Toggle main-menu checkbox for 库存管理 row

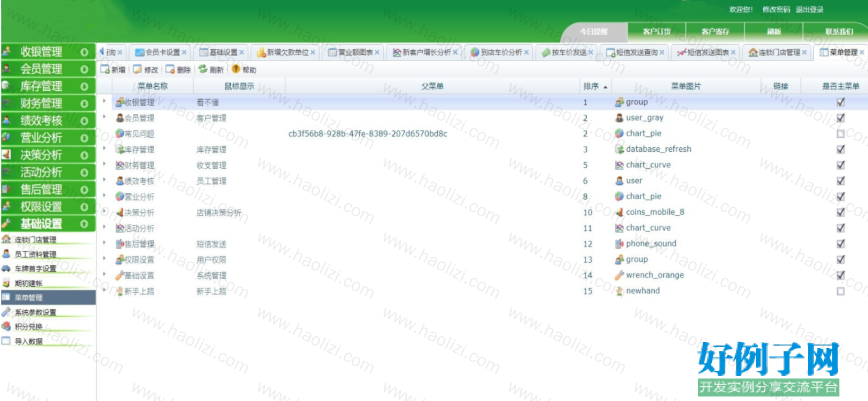pos(840,149)
